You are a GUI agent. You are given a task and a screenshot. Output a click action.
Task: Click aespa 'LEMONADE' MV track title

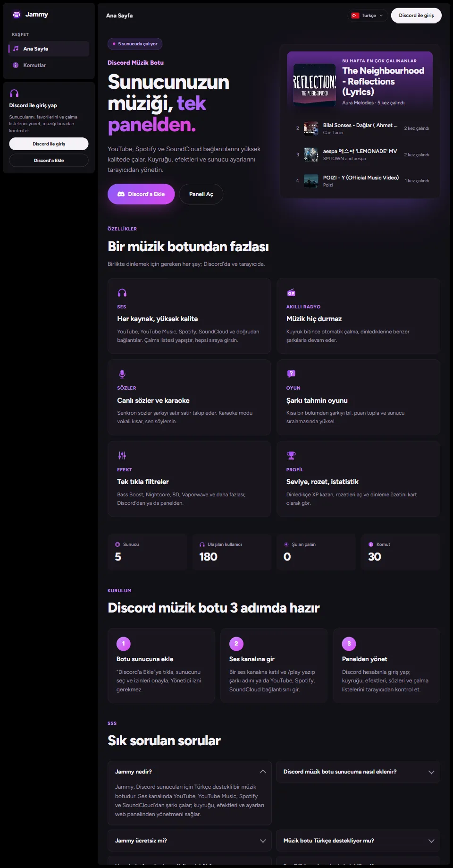[360, 151]
